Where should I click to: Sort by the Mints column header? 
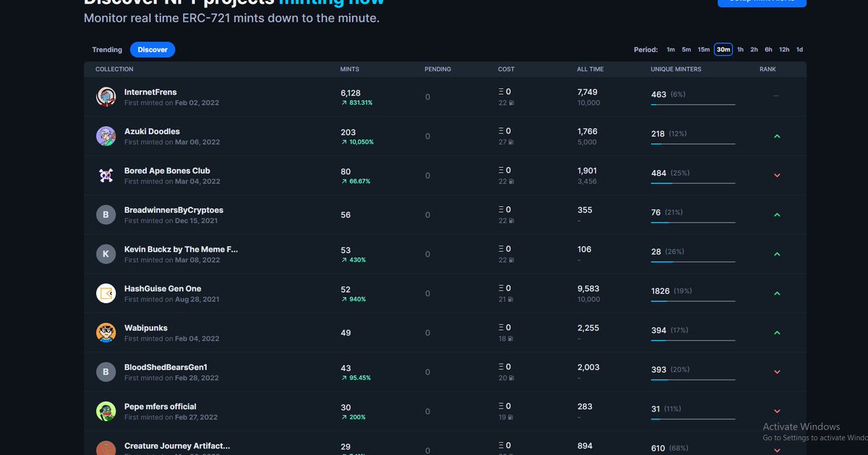(x=349, y=69)
